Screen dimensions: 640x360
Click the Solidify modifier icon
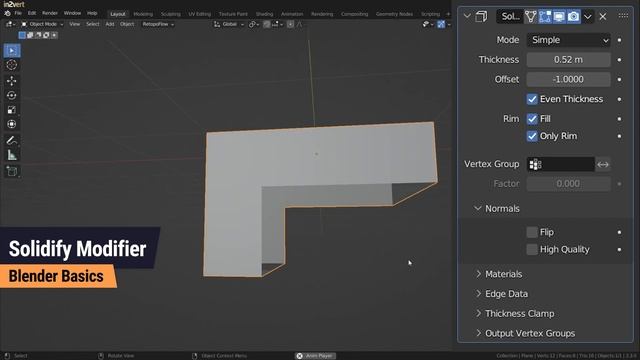pos(482,17)
